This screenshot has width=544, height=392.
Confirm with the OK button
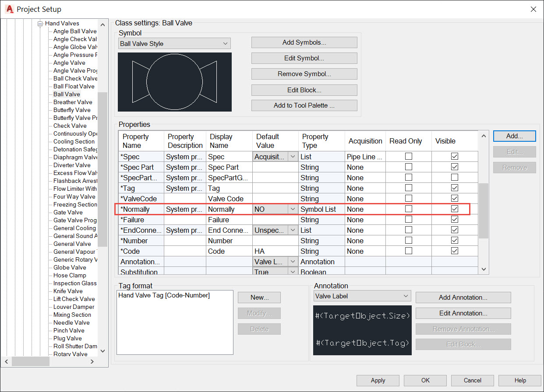click(425, 381)
